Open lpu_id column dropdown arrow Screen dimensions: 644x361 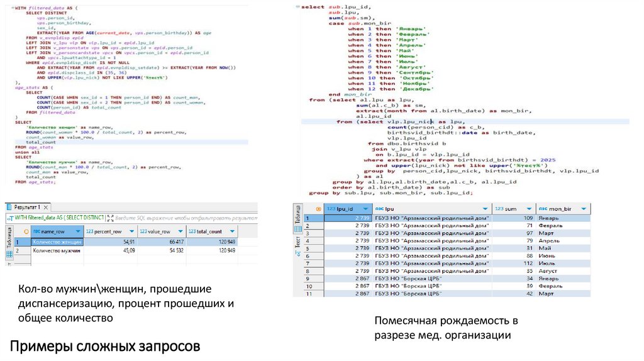[x=365, y=209]
